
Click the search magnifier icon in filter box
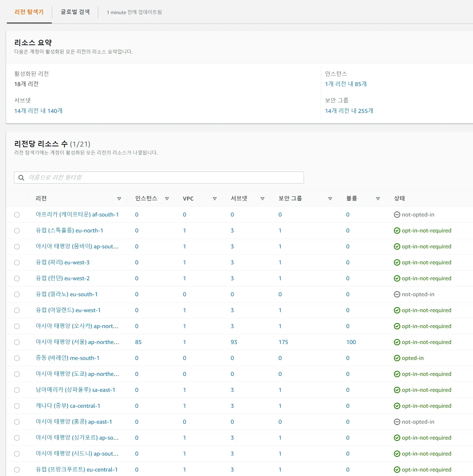[x=21, y=178]
